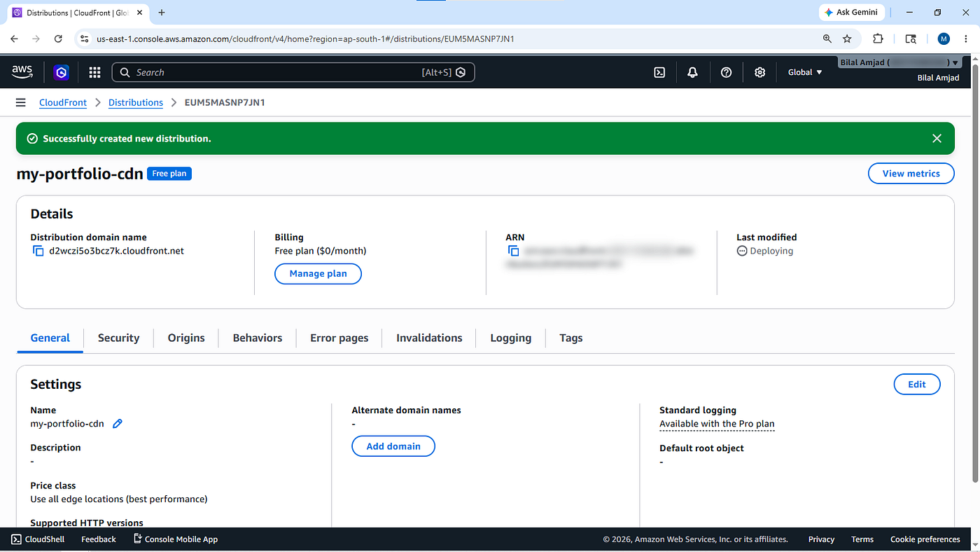Click the Free plan ($0/month) billing text
This screenshot has height=552, width=980.
point(321,251)
